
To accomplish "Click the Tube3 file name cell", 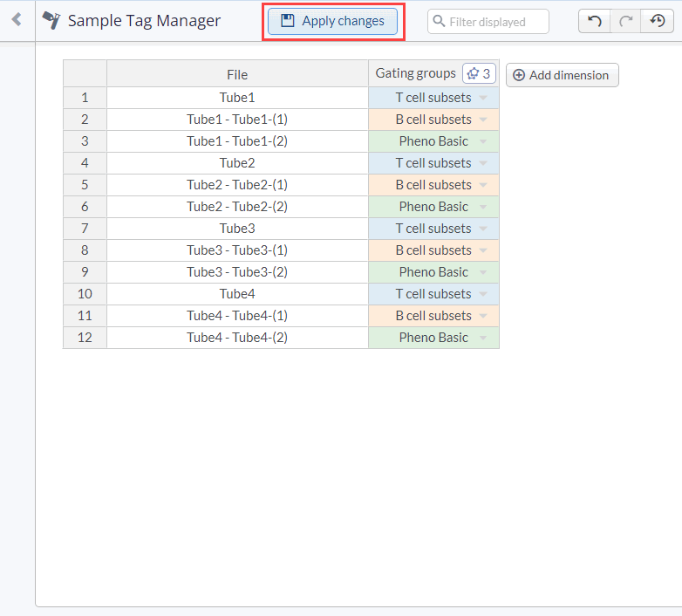I will [x=237, y=229].
